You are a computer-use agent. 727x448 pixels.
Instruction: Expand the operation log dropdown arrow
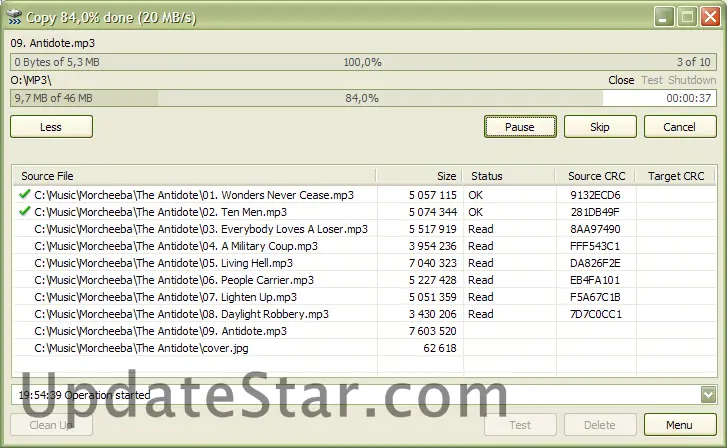click(708, 395)
